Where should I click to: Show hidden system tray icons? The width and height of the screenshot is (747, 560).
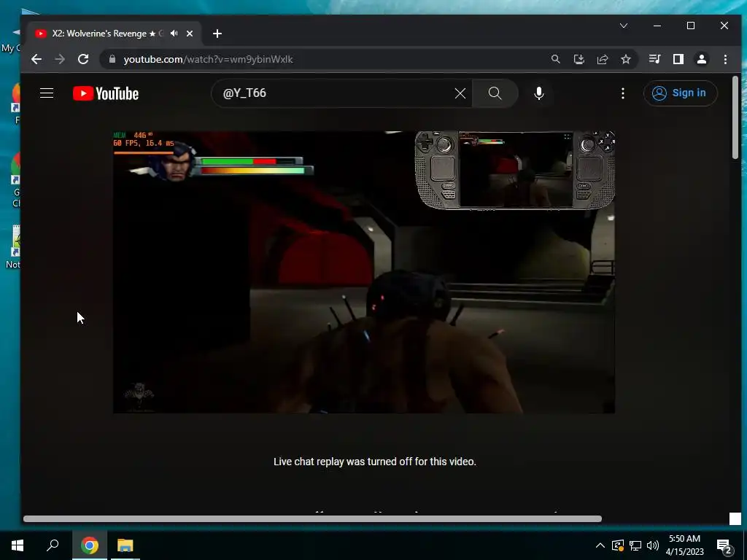[x=600, y=545]
